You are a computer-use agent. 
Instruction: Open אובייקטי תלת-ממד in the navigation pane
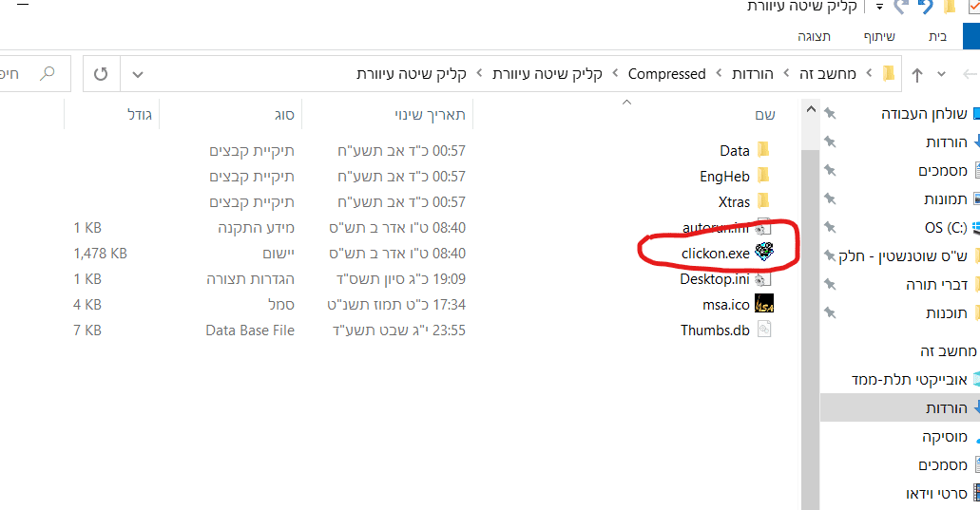point(909,380)
